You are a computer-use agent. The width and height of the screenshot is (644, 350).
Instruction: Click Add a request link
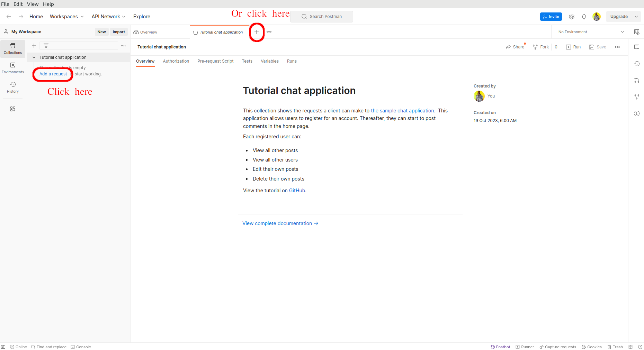point(53,74)
